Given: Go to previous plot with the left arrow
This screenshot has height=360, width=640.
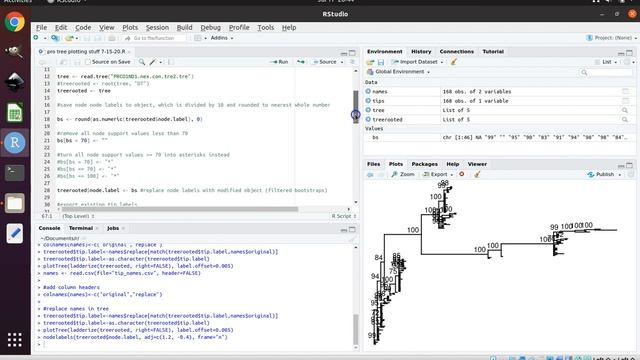Looking at the screenshot, I should [x=370, y=174].
